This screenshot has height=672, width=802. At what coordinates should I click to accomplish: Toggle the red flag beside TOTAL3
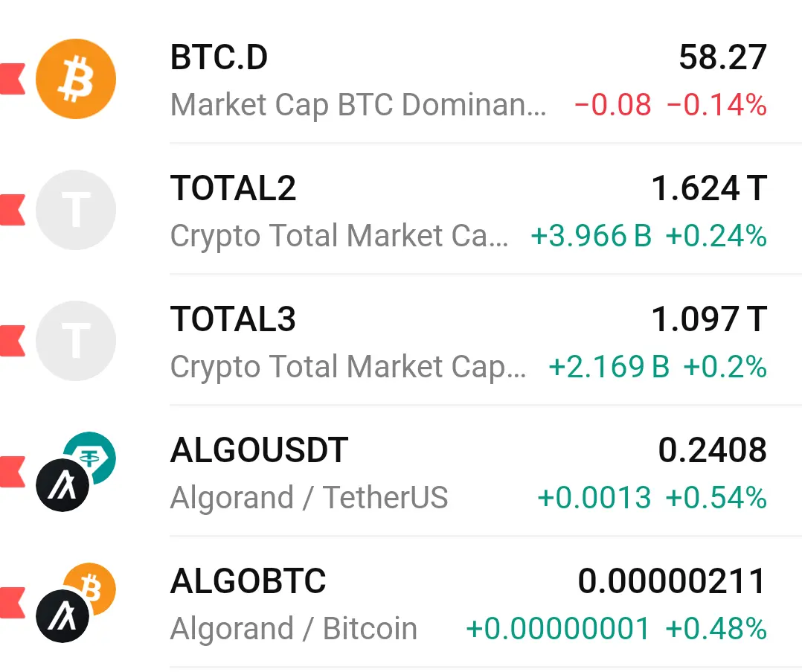click(x=12, y=341)
